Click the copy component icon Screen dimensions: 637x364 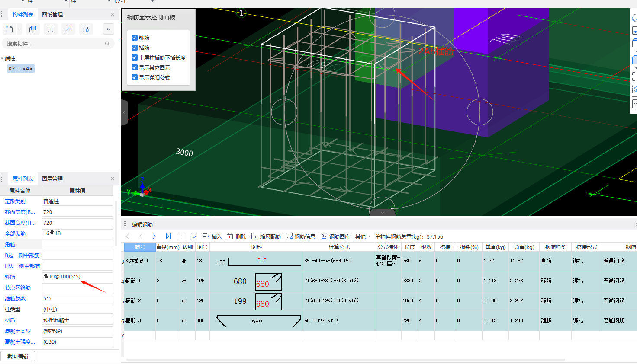[32, 29]
